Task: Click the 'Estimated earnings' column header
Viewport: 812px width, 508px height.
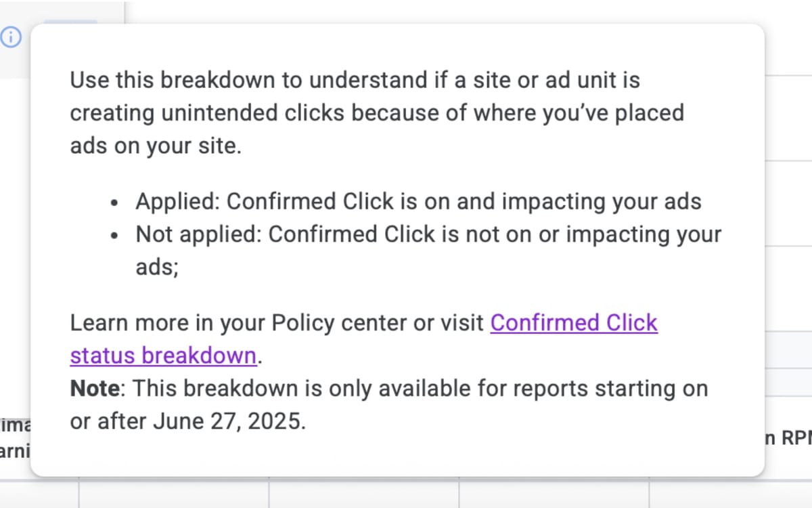Action: (x=16, y=437)
